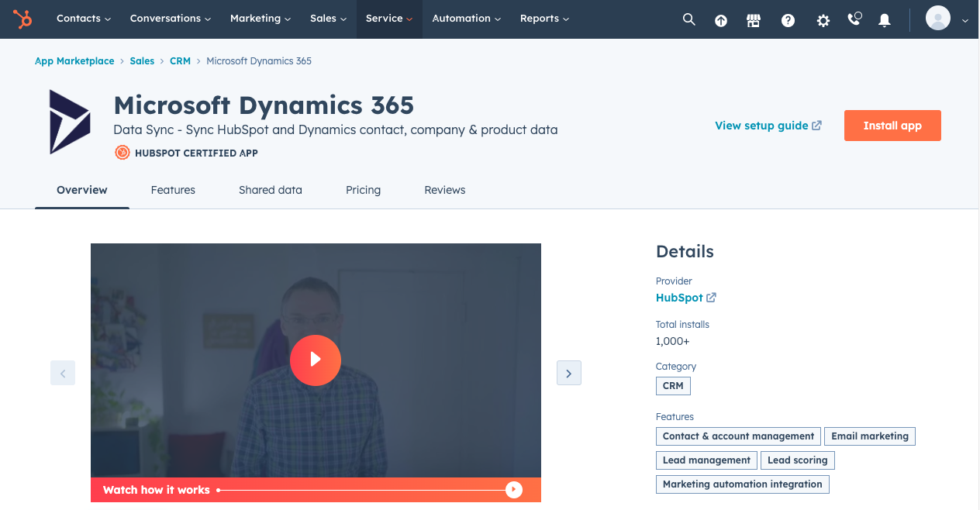Open the settings gear icon

pyautogui.click(x=822, y=19)
